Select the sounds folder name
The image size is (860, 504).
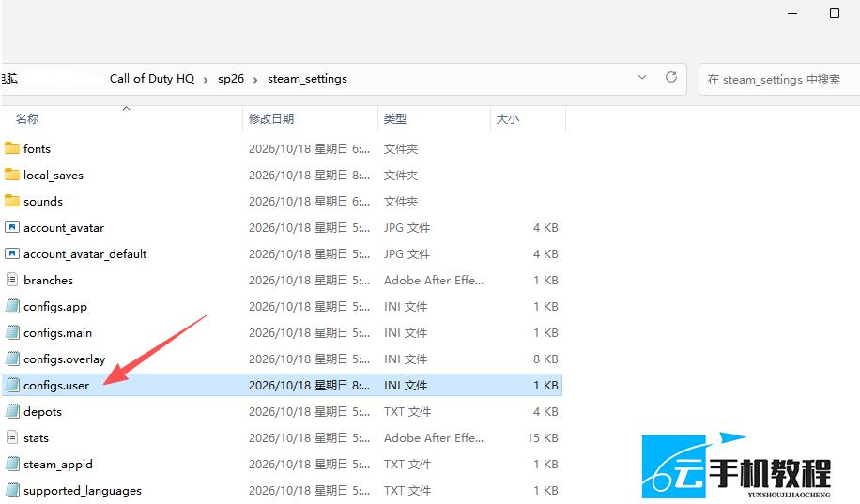tap(43, 201)
